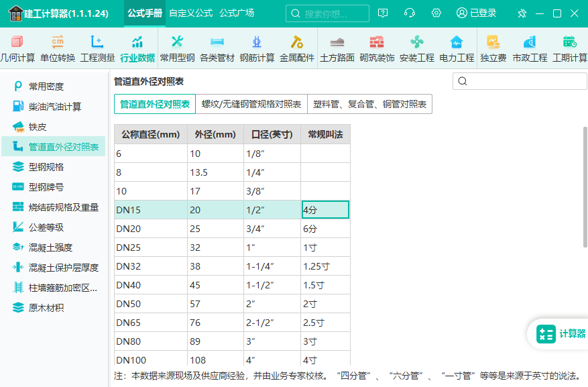Open 电力工程 electrical engineering tool
This screenshot has height=387, width=588.
(457, 49)
